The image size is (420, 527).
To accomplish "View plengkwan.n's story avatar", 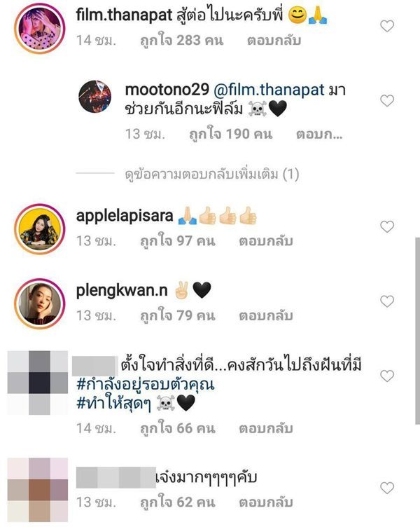I will point(39,303).
